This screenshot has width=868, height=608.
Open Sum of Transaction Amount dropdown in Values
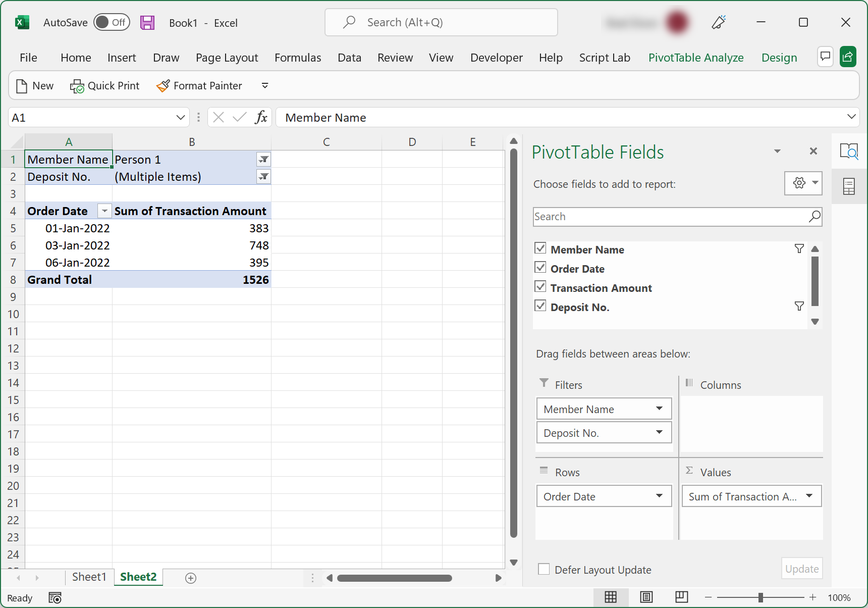coord(809,496)
